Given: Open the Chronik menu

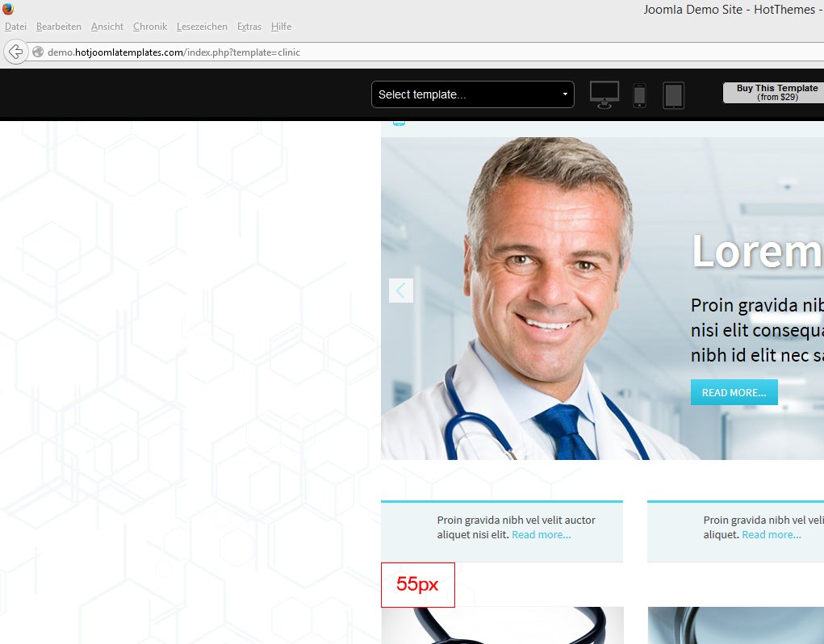Looking at the screenshot, I should (150, 27).
